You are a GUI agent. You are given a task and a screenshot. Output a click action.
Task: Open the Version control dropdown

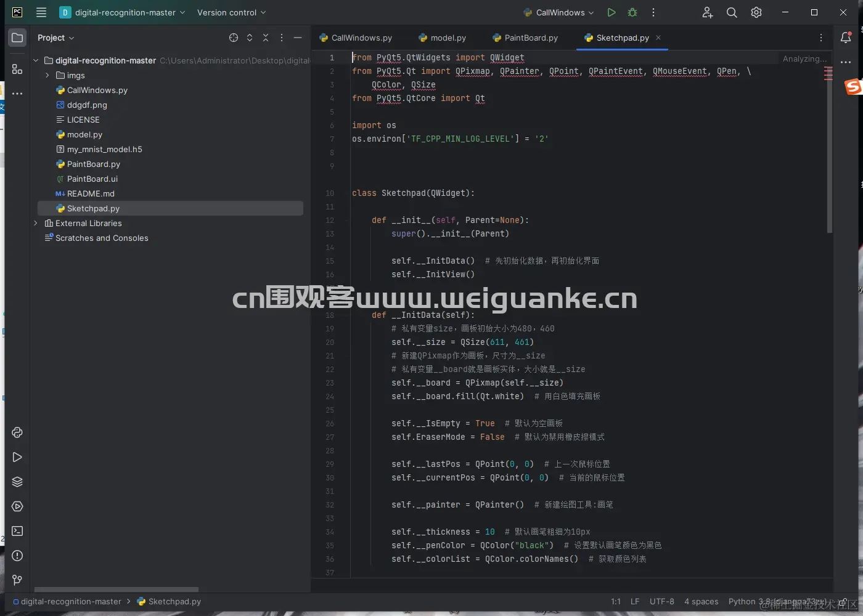232,12
